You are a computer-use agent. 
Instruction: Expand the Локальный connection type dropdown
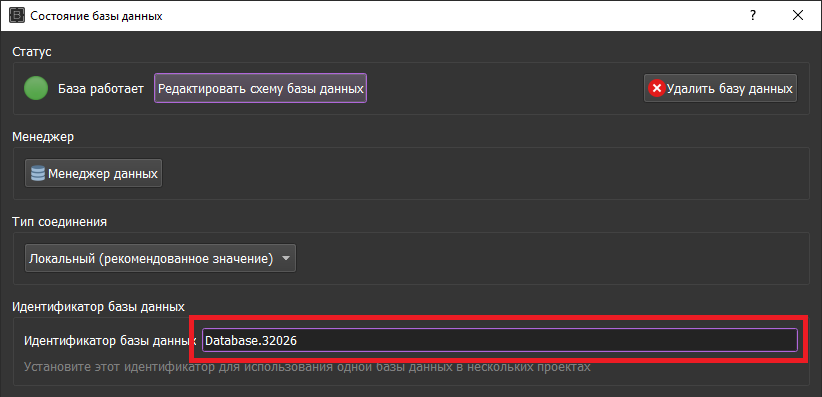point(160,259)
